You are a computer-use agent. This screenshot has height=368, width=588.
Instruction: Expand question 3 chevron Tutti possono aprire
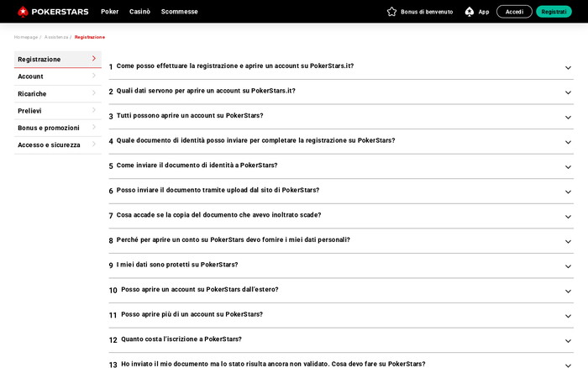click(568, 118)
